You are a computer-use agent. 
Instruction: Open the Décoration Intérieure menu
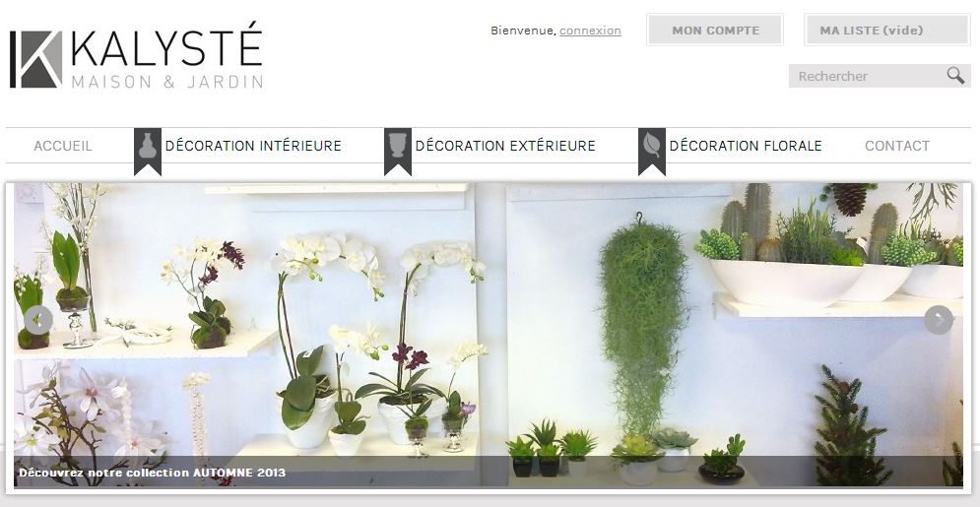pos(253,146)
